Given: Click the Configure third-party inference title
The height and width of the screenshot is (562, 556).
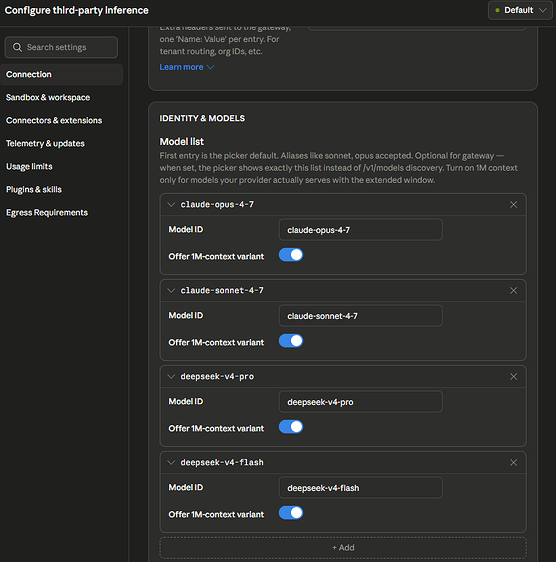Looking at the screenshot, I should pyautogui.click(x=76, y=10).
